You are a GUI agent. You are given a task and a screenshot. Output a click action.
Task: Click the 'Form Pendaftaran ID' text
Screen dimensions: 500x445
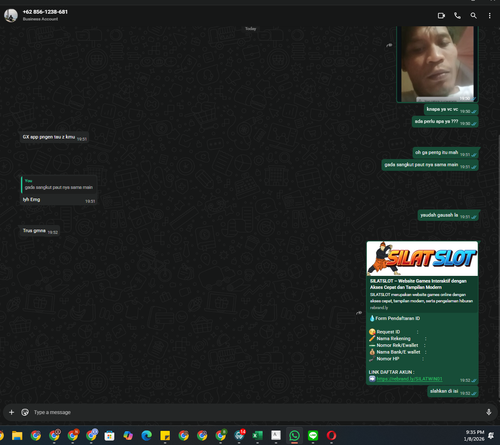click(397, 318)
